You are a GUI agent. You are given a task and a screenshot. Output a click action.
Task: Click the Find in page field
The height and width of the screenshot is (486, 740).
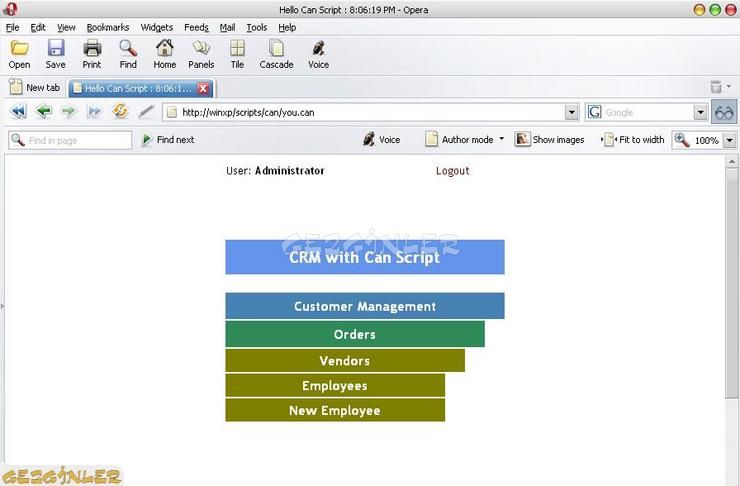[x=70, y=140]
